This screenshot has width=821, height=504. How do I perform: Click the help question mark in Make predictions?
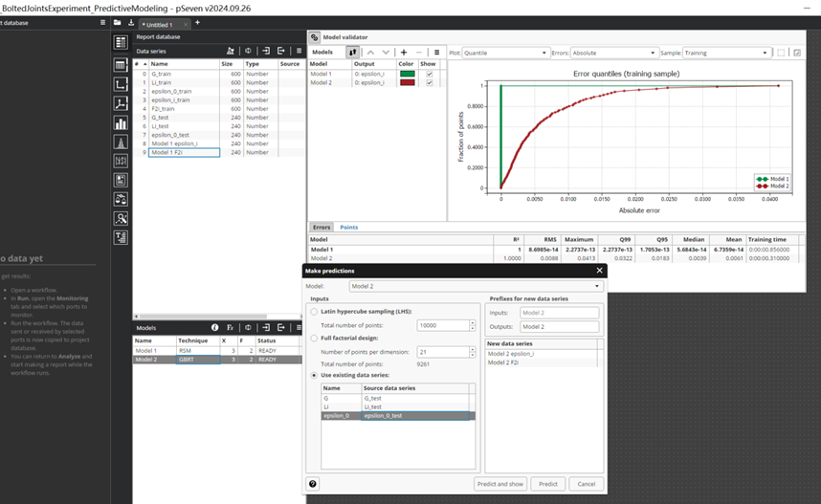[x=313, y=484]
